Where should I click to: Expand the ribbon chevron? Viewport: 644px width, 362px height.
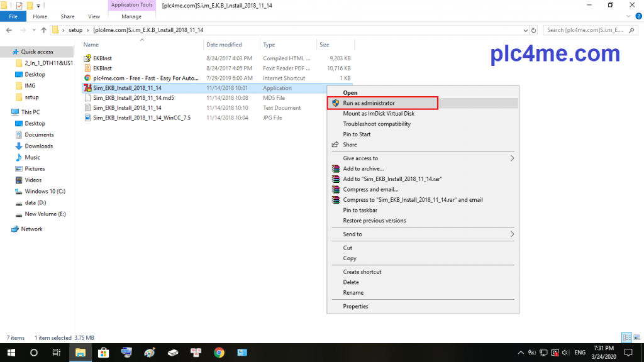click(628, 16)
